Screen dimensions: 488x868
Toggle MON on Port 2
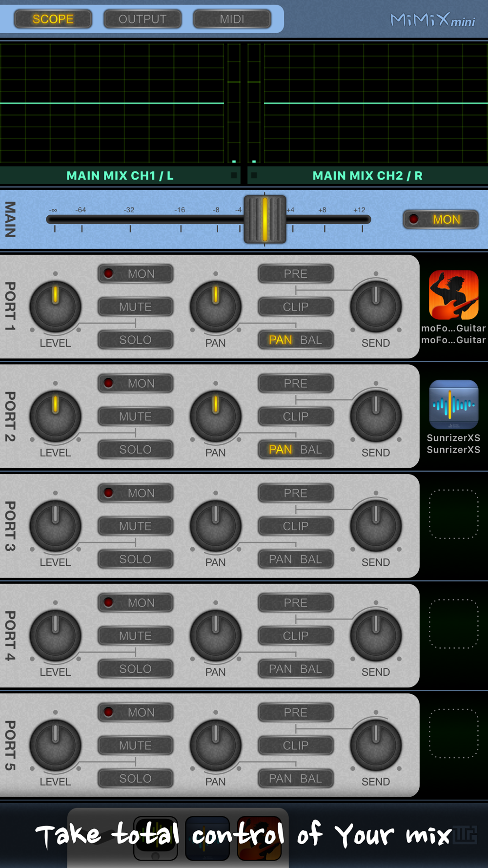[136, 384]
